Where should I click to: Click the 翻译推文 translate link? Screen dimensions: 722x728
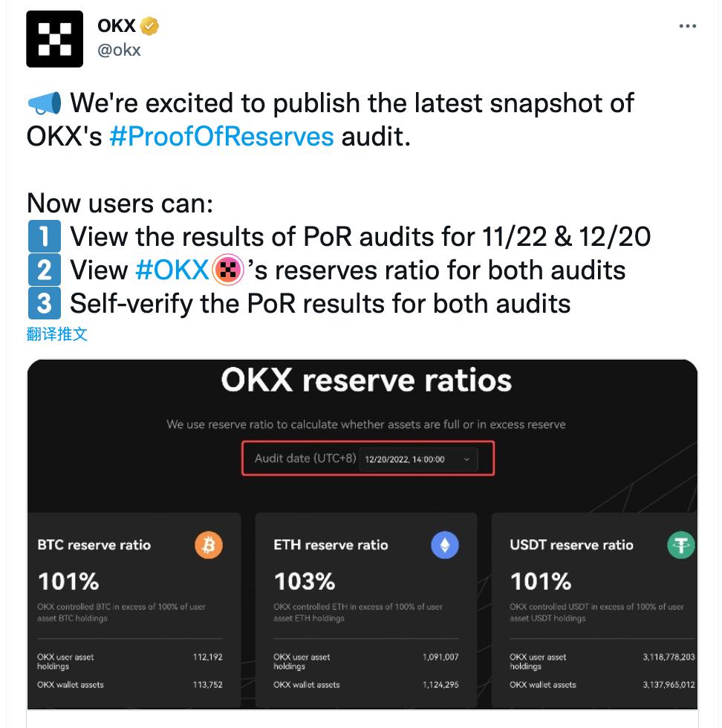(56, 334)
